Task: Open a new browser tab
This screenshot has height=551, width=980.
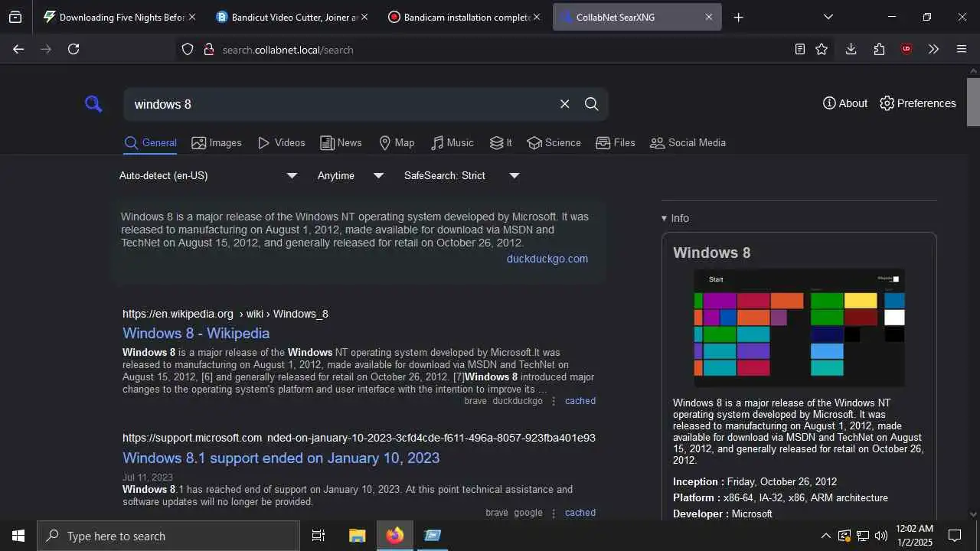Action: (738, 17)
